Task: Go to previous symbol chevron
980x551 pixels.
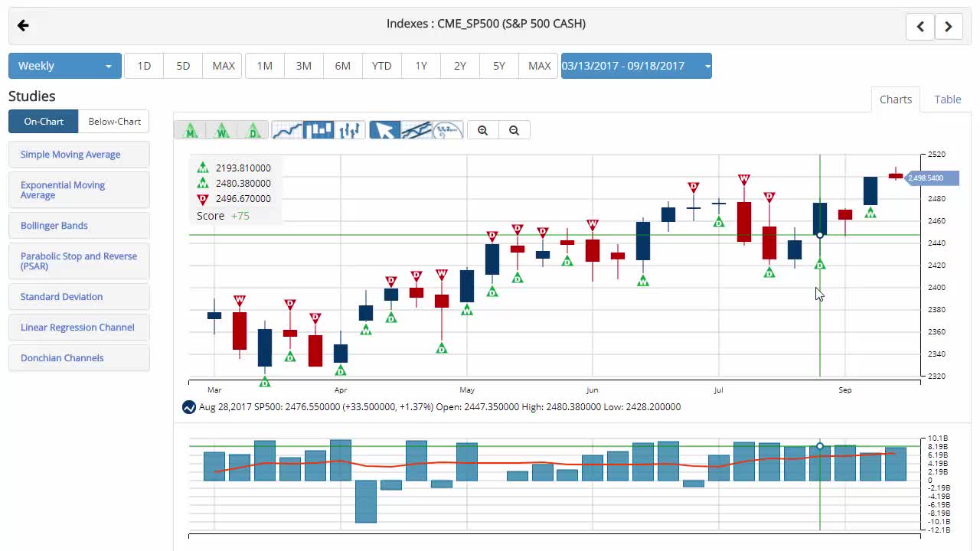Action: (920, 26)
